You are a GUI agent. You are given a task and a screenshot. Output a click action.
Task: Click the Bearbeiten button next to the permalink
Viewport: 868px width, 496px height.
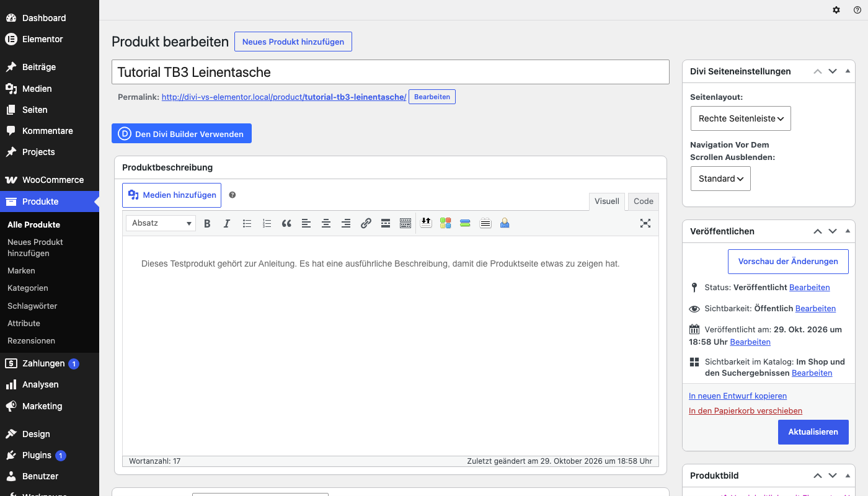(432, 97)
